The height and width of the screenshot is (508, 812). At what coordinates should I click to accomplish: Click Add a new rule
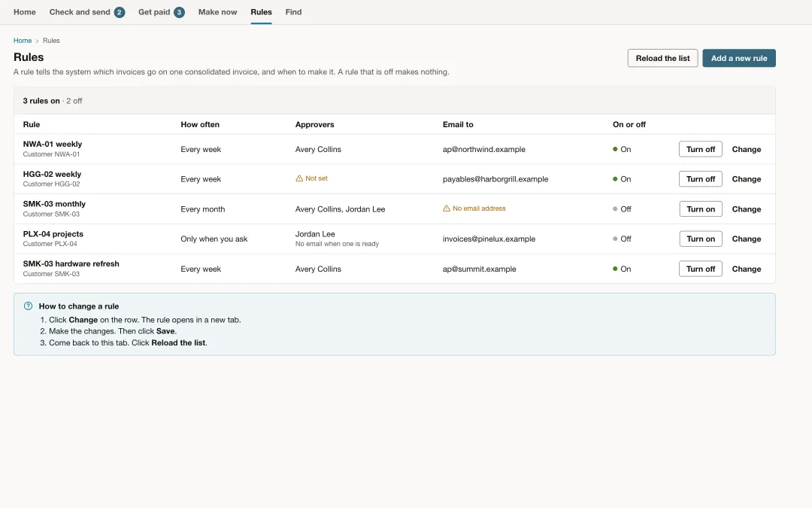[738, 58]
